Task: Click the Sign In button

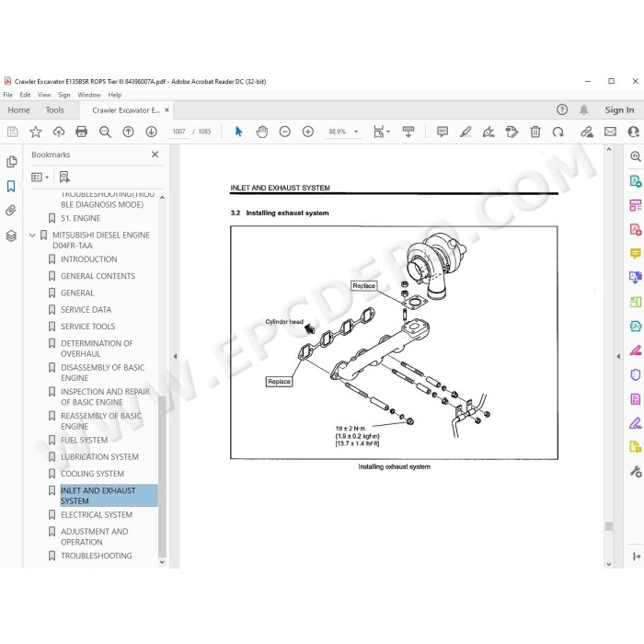Action: pyautogui.click(x=619, y=110)
